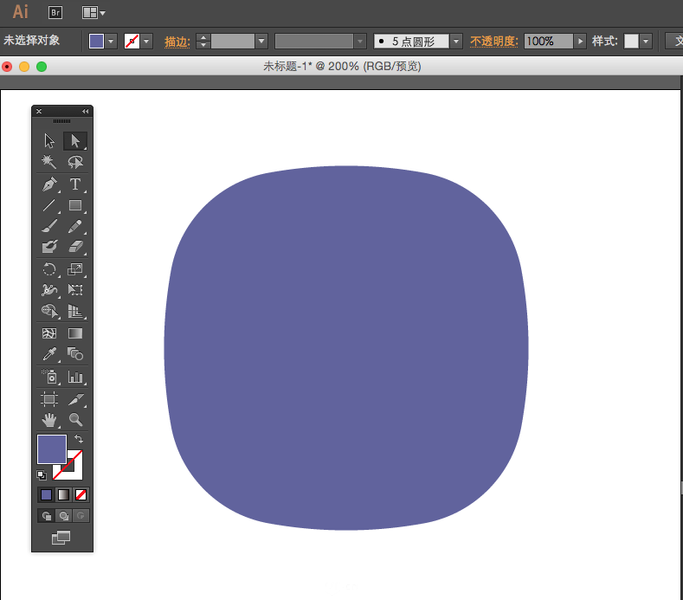Select the Rotate tool
683x600 pixels.
(49, 269)
